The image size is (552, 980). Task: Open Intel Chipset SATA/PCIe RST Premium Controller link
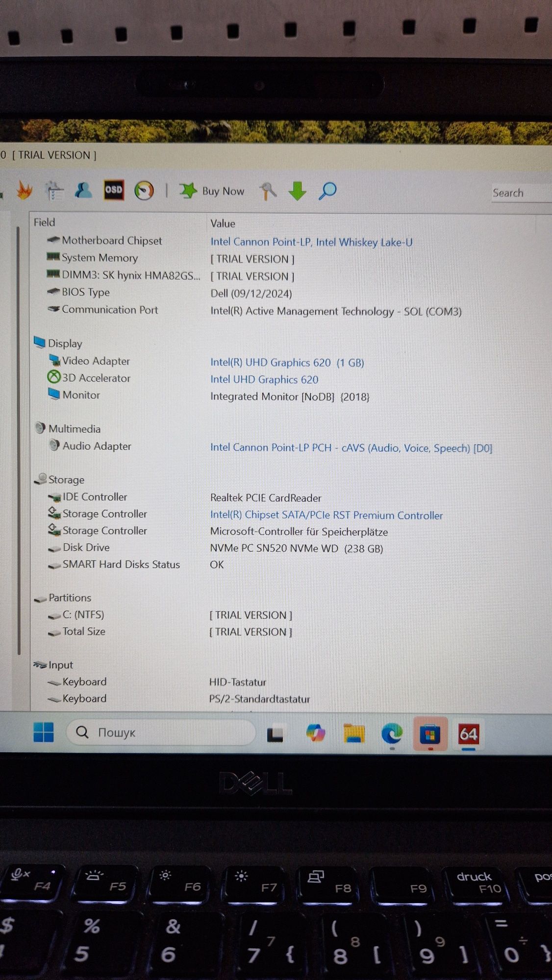(326, 515)
